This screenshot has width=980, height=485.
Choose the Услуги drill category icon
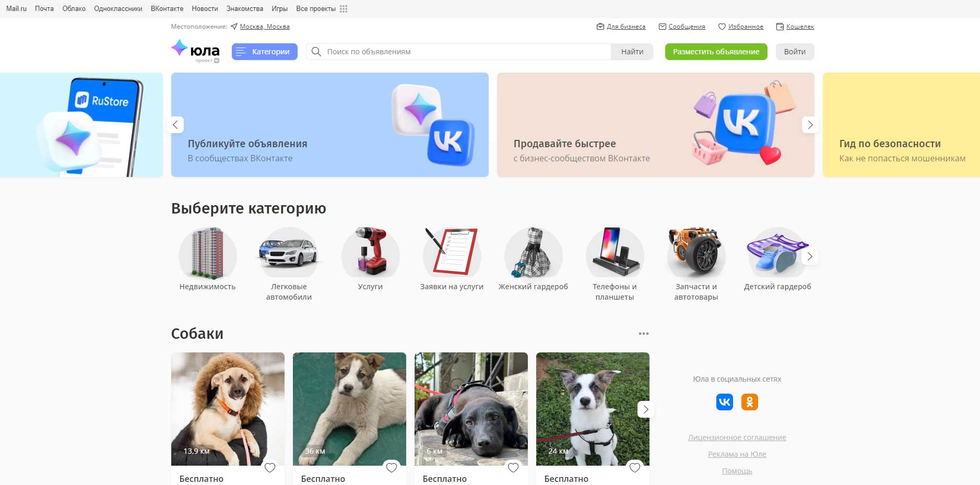point(370,253)
